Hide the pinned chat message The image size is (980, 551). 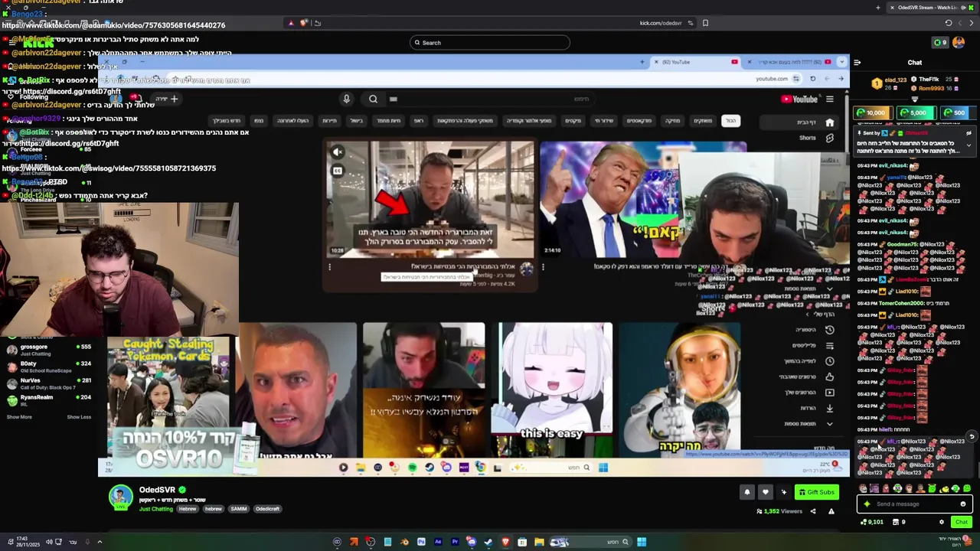(x=969, y=133)
